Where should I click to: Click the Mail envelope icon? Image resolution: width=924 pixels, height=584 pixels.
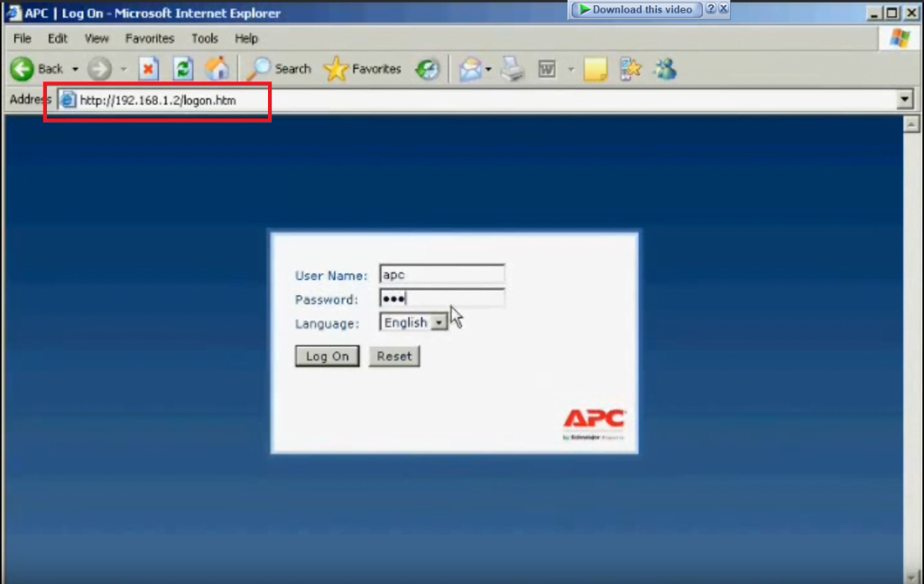coord(470,70)
